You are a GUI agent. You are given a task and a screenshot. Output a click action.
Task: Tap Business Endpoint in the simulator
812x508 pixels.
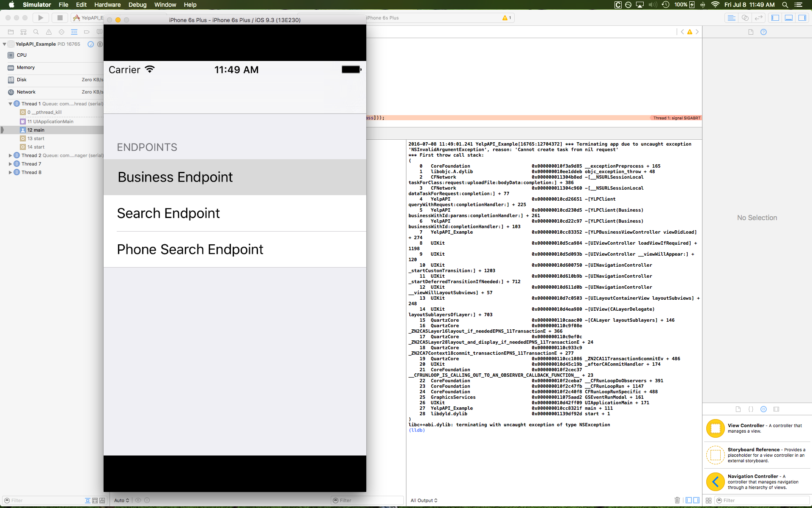click(235, 177)
